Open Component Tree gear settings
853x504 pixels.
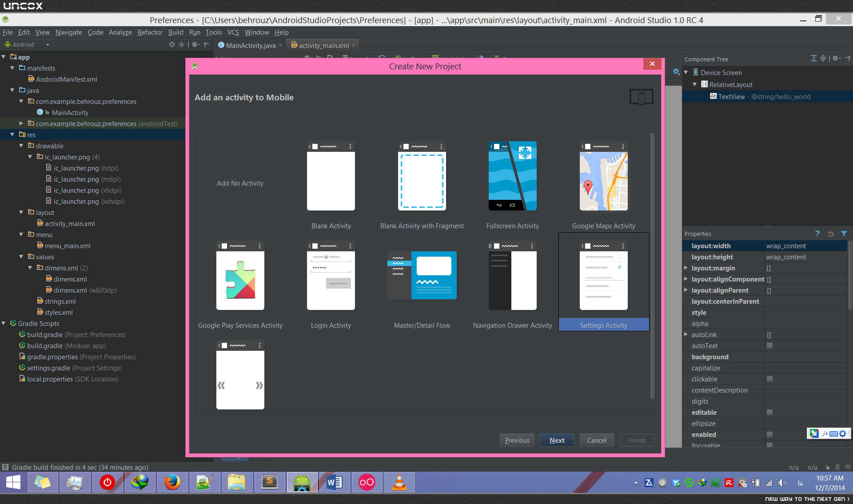pos(836,59)
